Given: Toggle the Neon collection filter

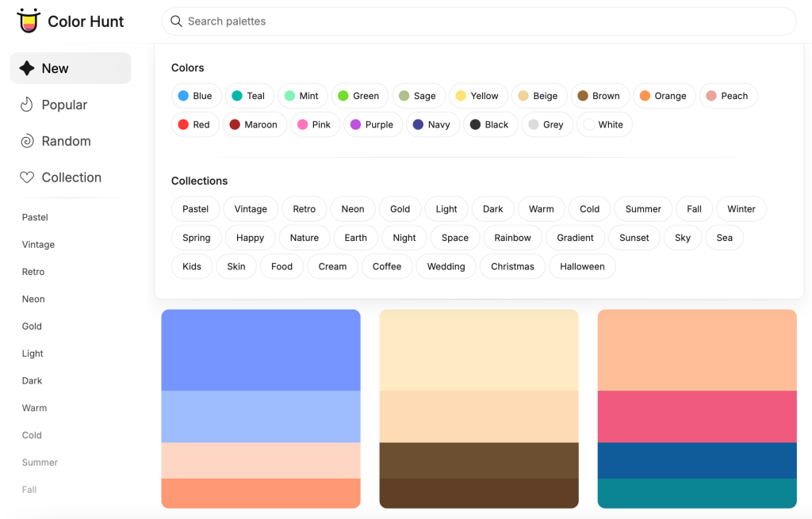Looking at the screenshot, I should [x=353, y=208].
